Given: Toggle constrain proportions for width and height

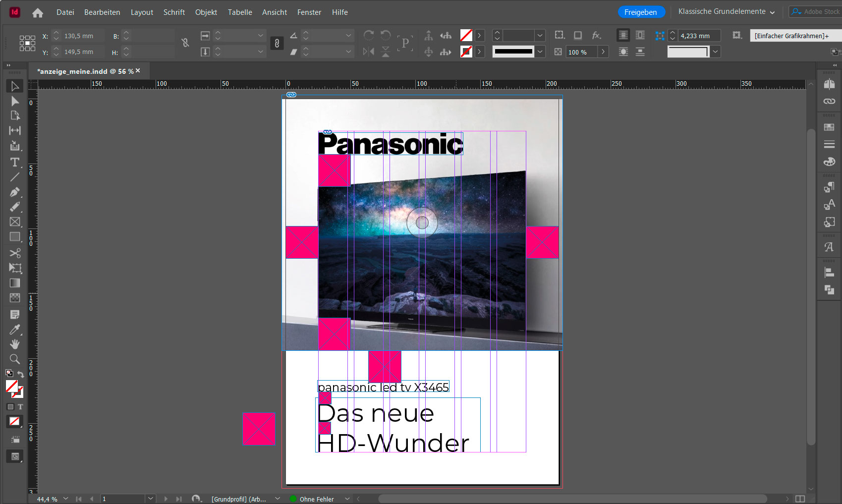Looking at the screenshot, I should [x=185, y=43].
